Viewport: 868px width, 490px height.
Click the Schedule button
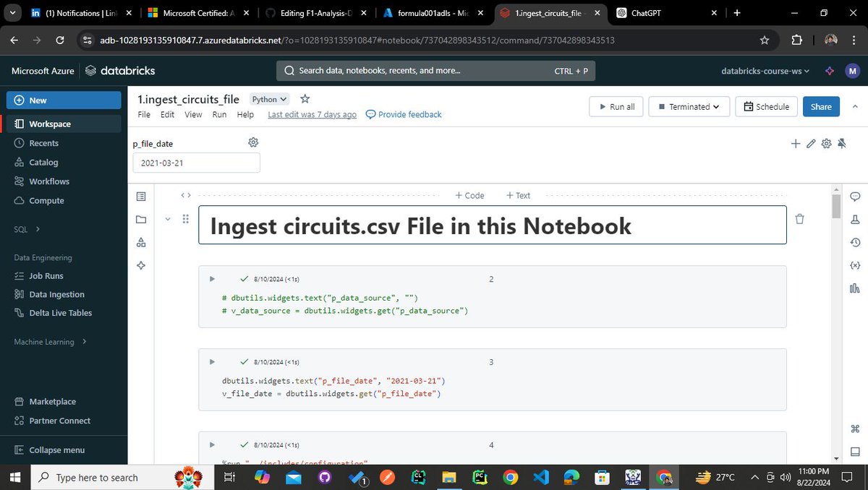point(766,107)
